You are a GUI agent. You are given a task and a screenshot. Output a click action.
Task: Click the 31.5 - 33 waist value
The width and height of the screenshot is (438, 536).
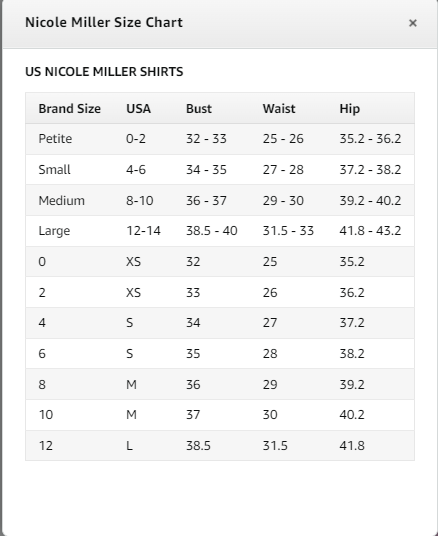[288, 231]
